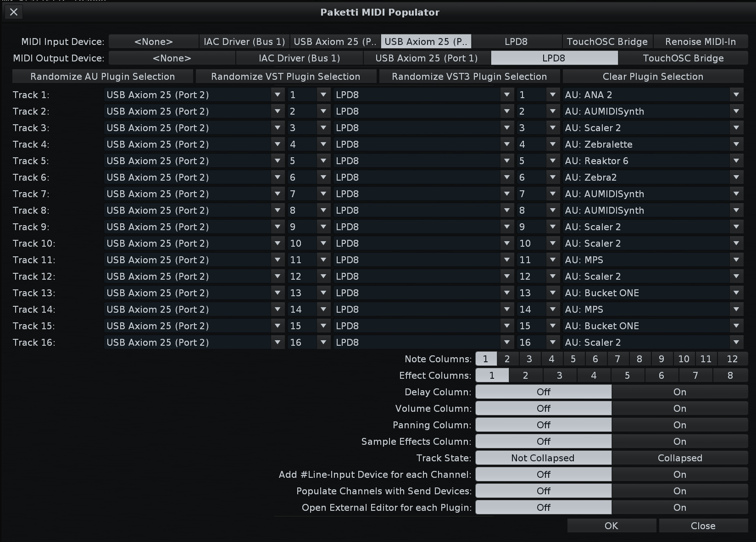
Task: Click Randomize VST3 Plugin Selection
Action: click(x=469, y=77)
